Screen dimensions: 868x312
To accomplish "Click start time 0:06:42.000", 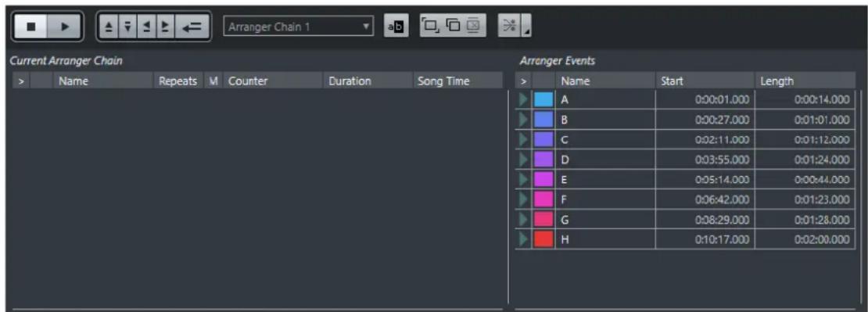I will 722,199.
